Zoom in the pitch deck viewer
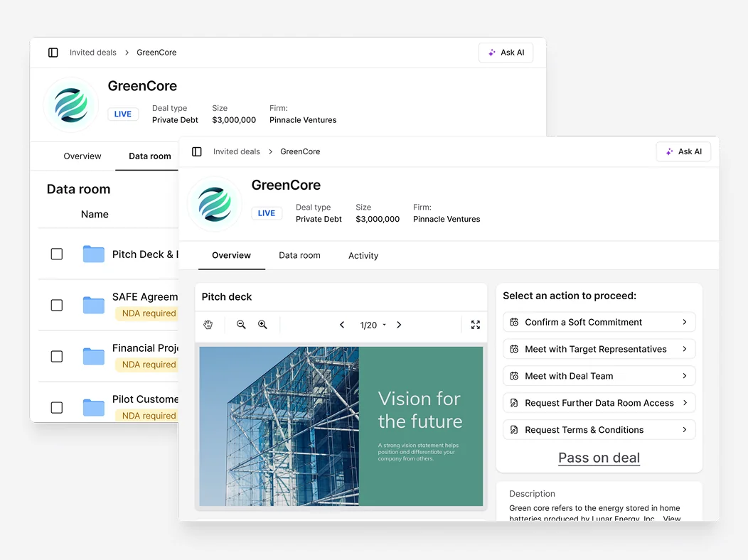Viewport: 748px width, 560px height. (262, 325)
